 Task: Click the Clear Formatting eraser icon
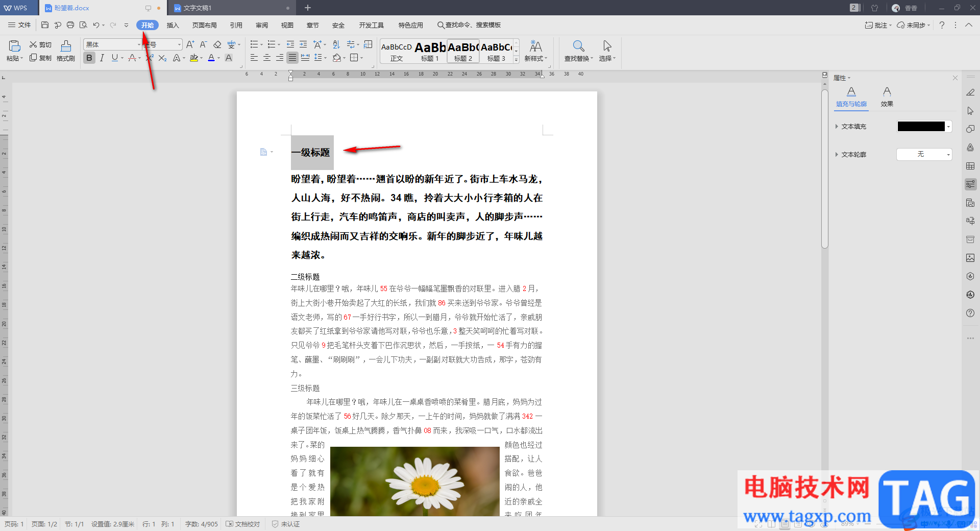pyautogui.click(x=217, y=44)
